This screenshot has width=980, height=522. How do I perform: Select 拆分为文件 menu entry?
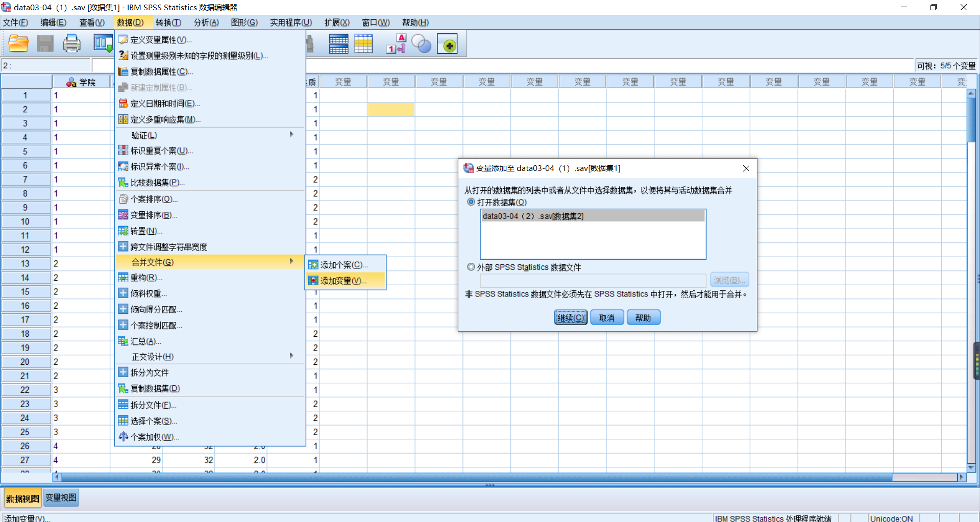(210, 372)
